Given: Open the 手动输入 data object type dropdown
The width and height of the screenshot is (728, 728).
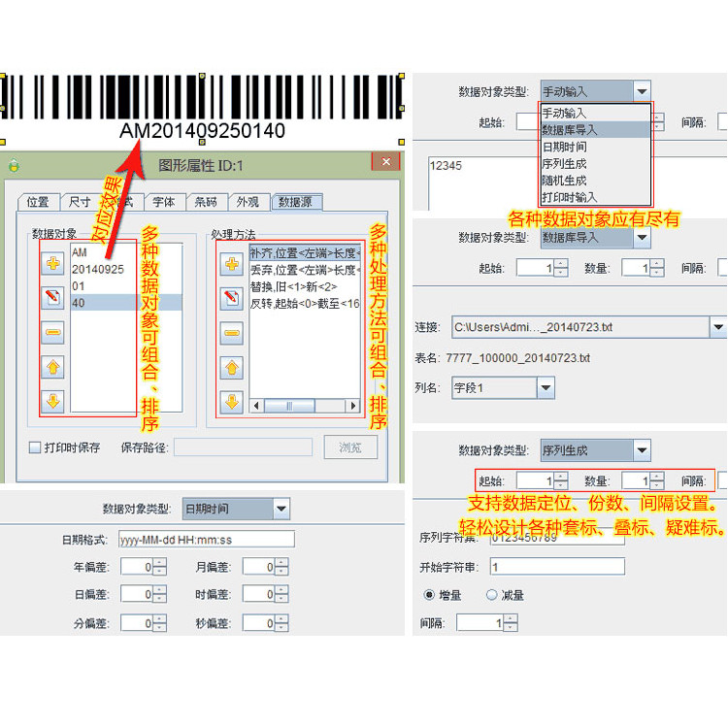Looking at the screenshot, I should tap(642, 91).
